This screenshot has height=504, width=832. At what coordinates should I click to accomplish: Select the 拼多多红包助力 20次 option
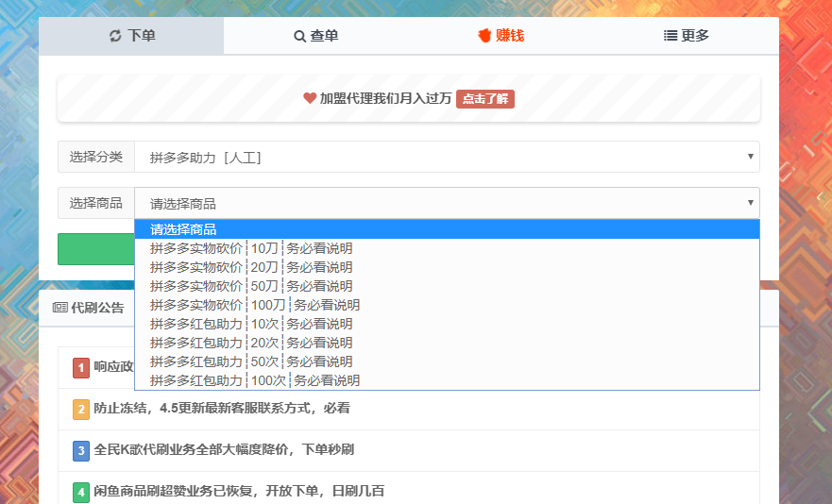tap(251, 343)
